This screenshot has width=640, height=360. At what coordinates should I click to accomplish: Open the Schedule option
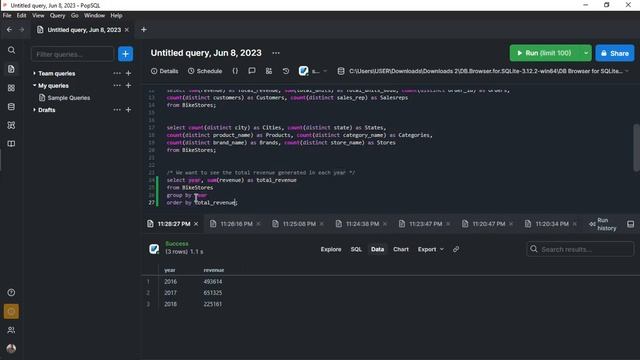[205, 71]
